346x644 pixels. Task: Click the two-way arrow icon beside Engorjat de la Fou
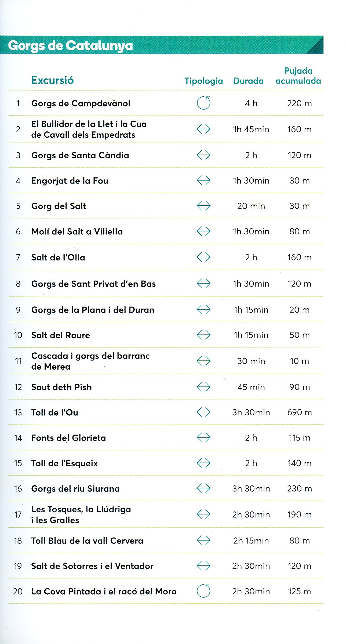coord(203,180)
